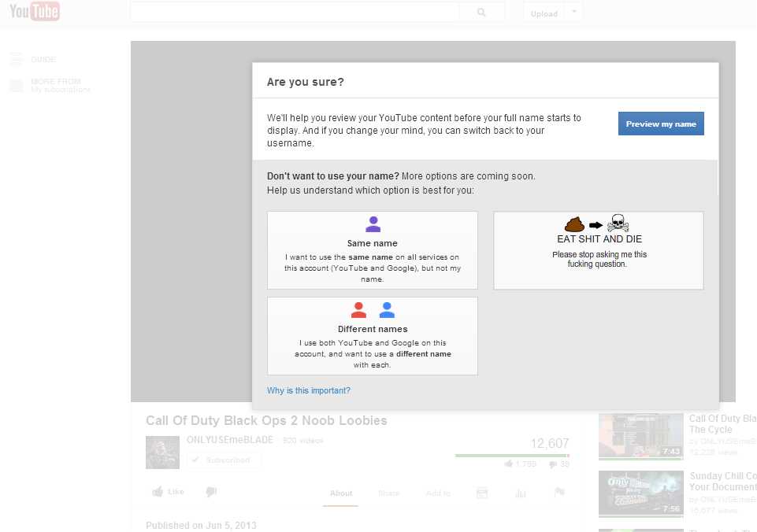Click the ONLYUSEmeBLADE channel avatar
Image resolution: width=757 pixels, height=532 pixels.
click(162, 453)
